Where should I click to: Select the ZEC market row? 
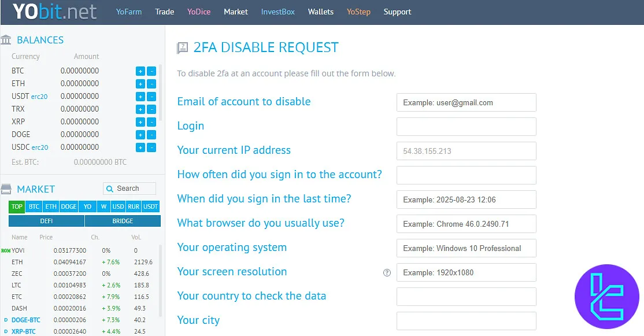click(x=80, y=274)
